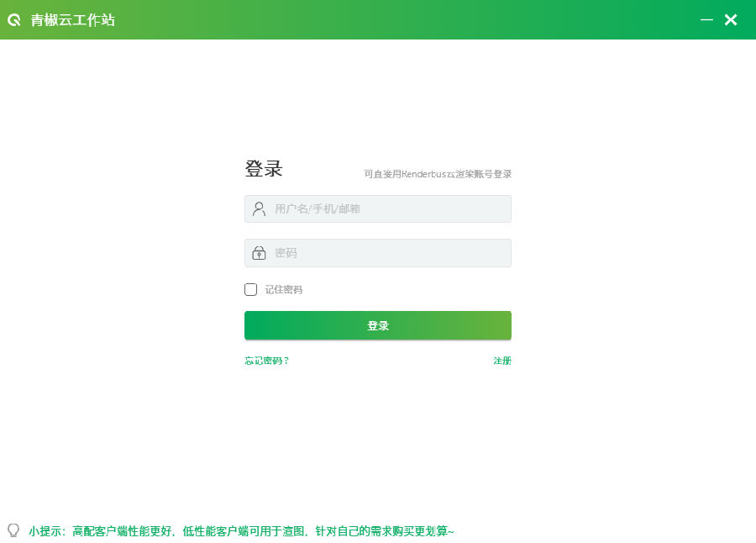Image resolution: width=756 pixels, height=543 pixels.
Task: Click the 小提示 label at bottom
Action: click(43, 531)
